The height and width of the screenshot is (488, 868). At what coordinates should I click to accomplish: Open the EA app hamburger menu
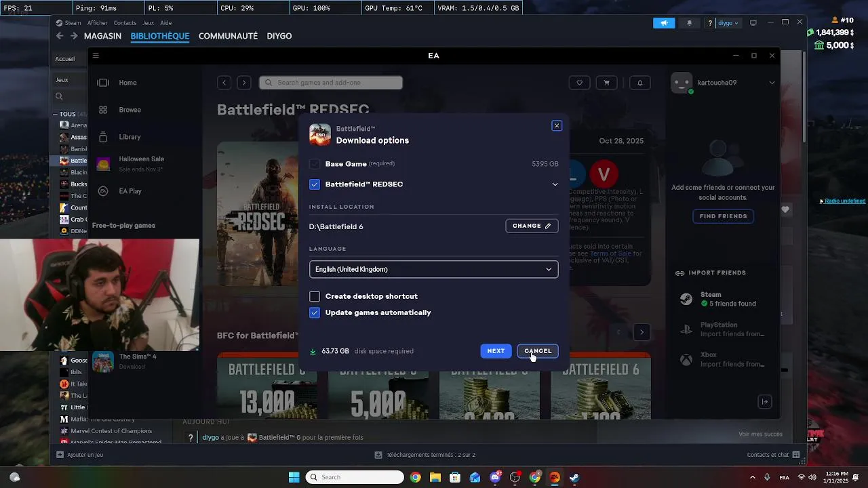(x=96, y=56)
